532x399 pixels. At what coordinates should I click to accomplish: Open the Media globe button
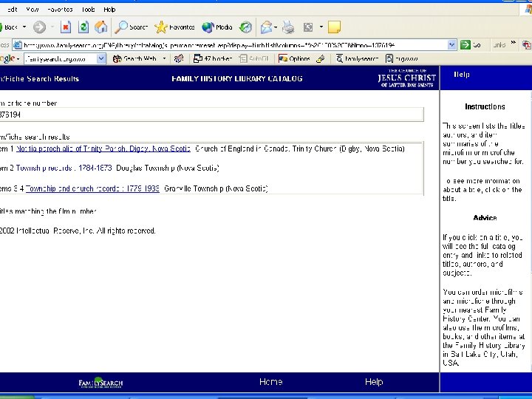[217, 27]
